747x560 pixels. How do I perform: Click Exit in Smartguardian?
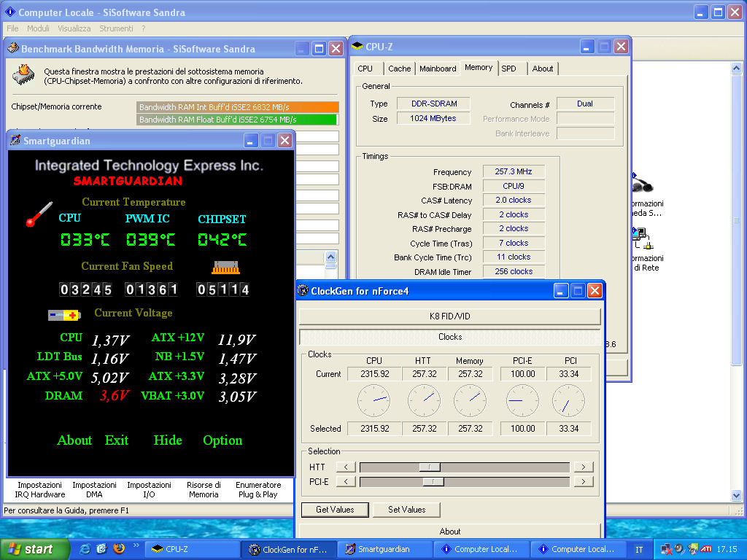pos(117,440)
